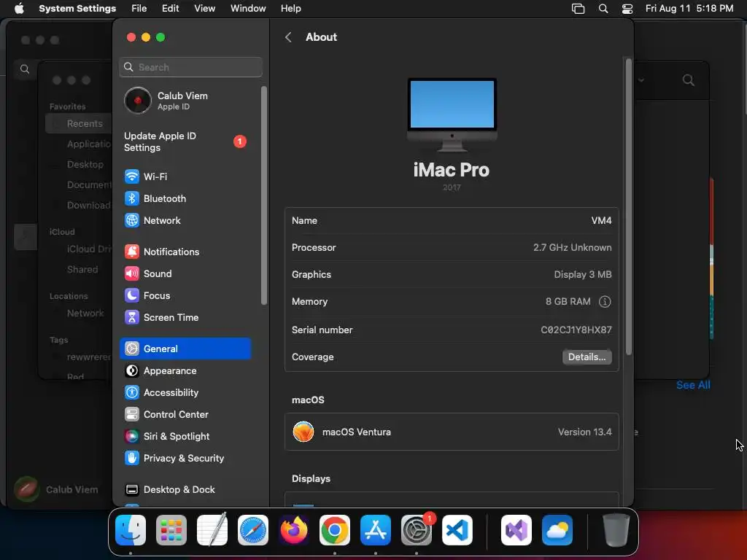
Task: Click the About pane scrollbar
Action: click(x=628, y=206)
